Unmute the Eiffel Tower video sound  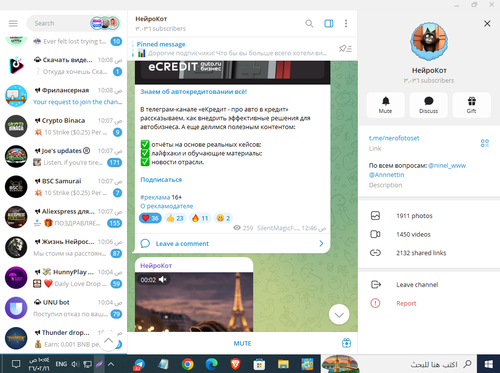click(163, 280)
